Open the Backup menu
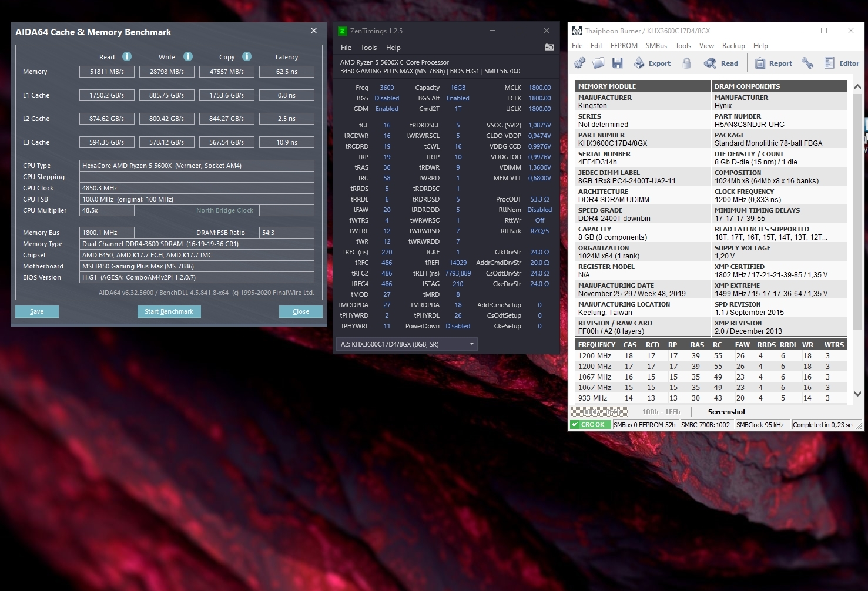This screenshot has width=868, height=591. click(x=733, y=46)
